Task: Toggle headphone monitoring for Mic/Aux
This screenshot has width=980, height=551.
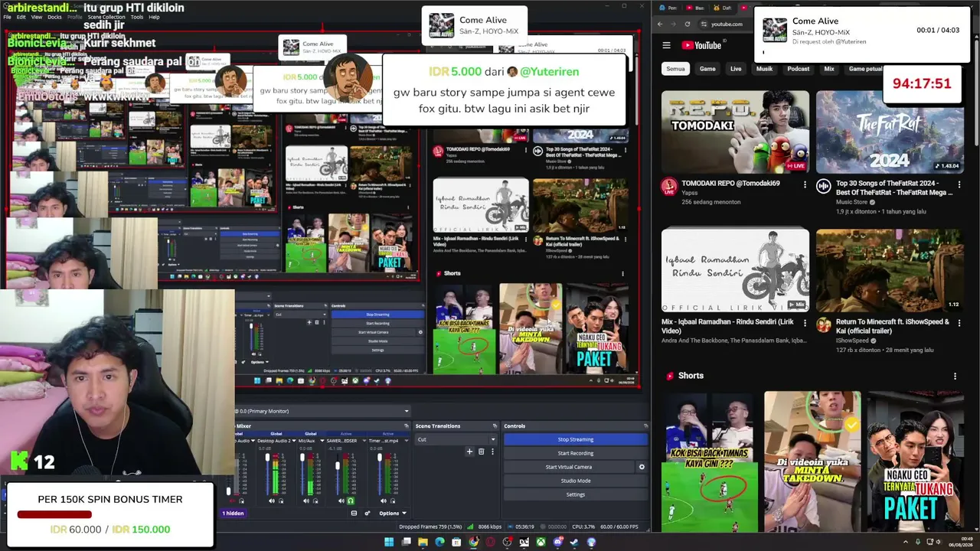Action: click(x=316, y=501)
